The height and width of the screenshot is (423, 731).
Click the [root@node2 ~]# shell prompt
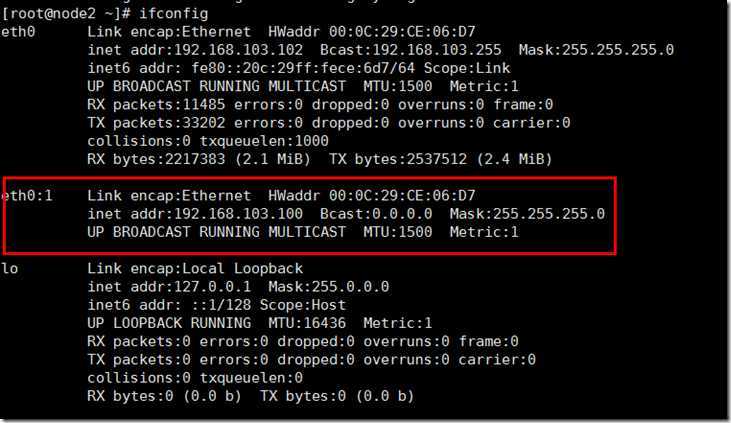(x=58, y=14)
